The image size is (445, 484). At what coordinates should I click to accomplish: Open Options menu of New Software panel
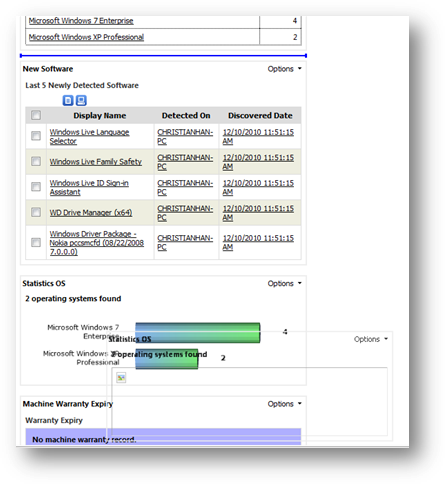click(284, 69)
